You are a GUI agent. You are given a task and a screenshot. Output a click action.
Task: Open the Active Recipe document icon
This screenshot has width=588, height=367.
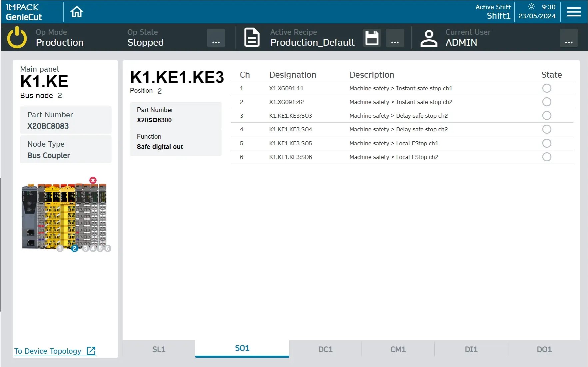252,37
